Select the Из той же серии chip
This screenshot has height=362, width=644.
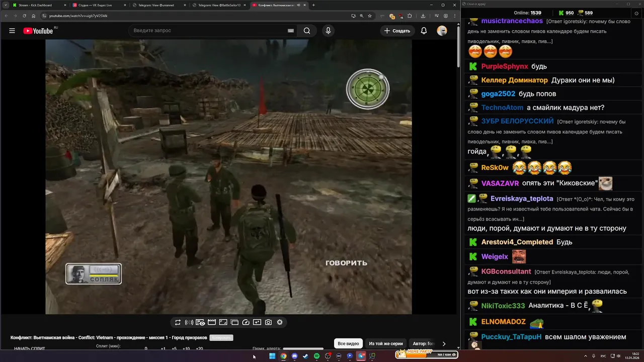(x=386, y=343)
